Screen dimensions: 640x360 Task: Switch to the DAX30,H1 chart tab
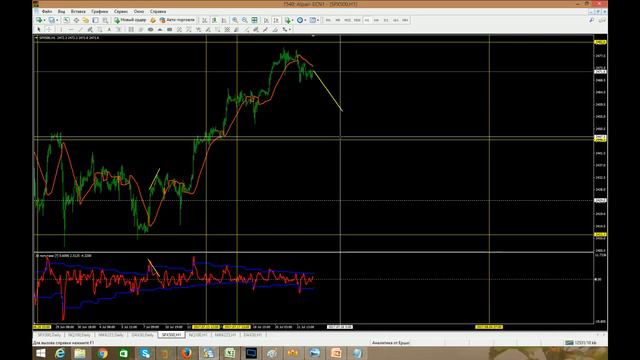pos(253,335)
